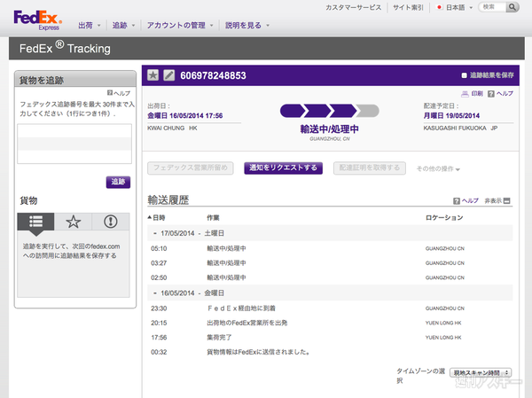Image resolution: width=532 pixels, height=398 pixels.
Task: Star the tracking number as favorite
Action: (x=153, y=75)
